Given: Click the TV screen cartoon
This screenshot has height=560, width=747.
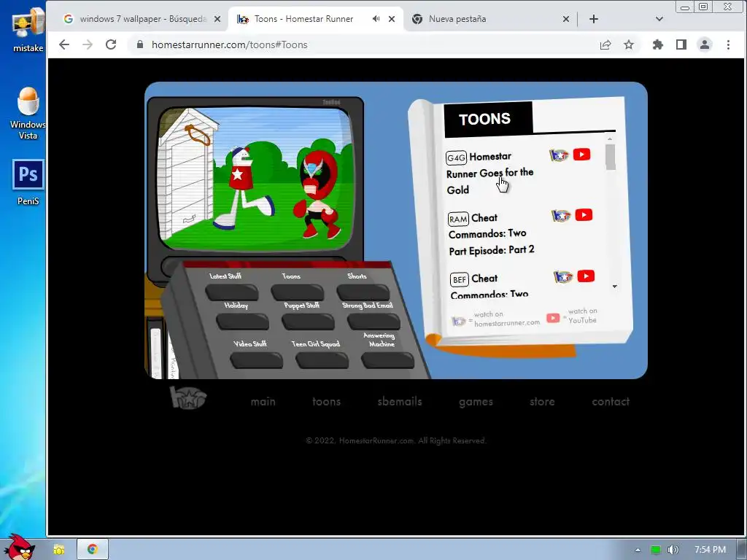Looking at the screenshot, I should 256,178.
